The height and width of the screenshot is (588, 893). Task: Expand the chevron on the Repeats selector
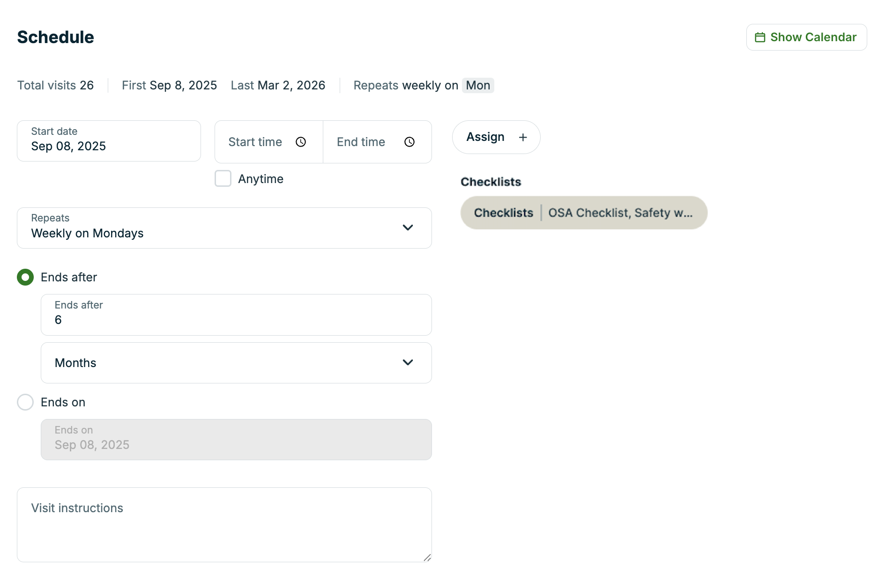408,228
